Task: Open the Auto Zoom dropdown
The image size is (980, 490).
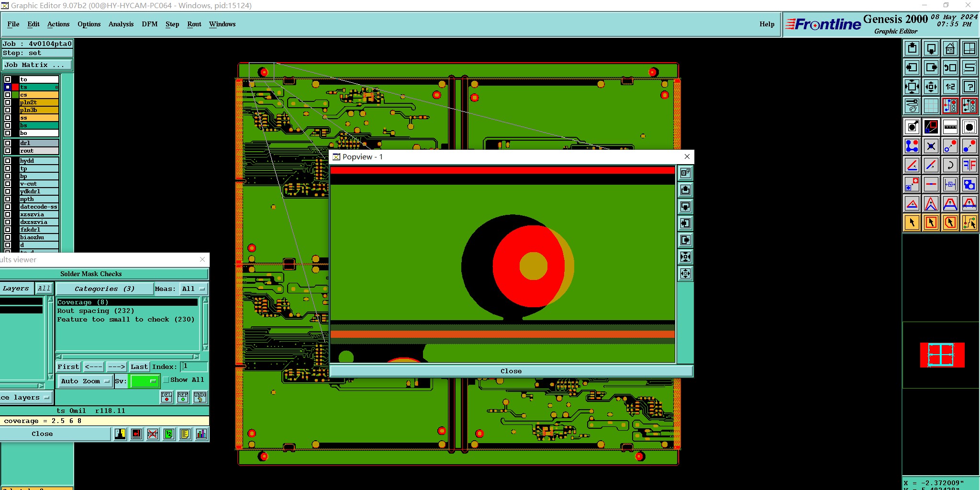Action: tap(85, 381)
